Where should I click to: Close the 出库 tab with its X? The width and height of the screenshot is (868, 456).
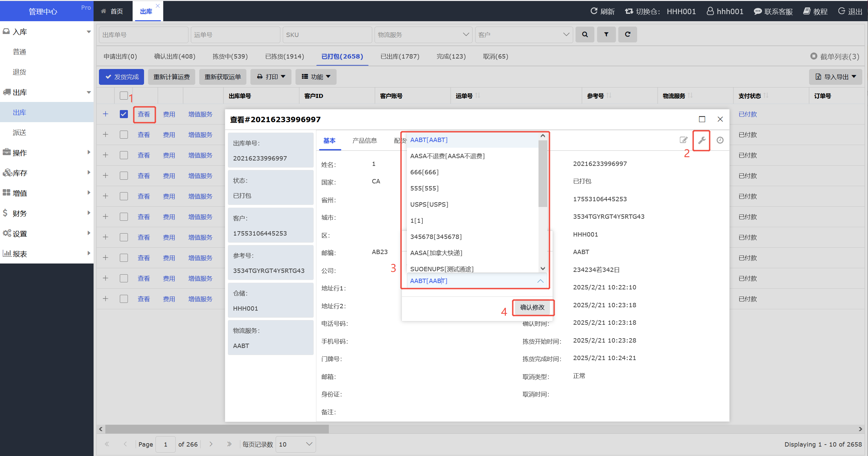pos(158,6)
